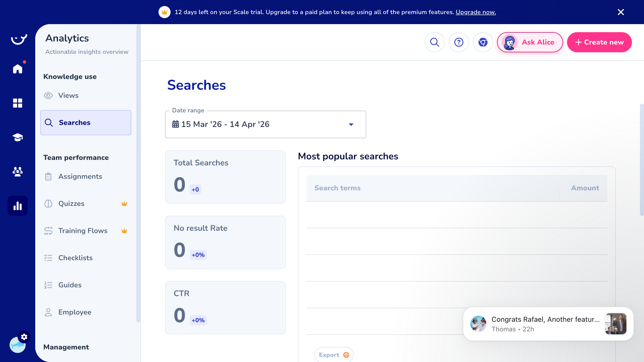Export the most popular searches
The height and width of the screenshot is (362, 644).
coord(334,355)
